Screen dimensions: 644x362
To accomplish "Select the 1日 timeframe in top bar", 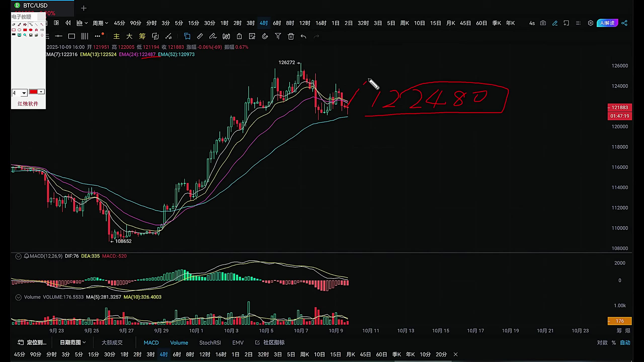I will click(335, 23).
